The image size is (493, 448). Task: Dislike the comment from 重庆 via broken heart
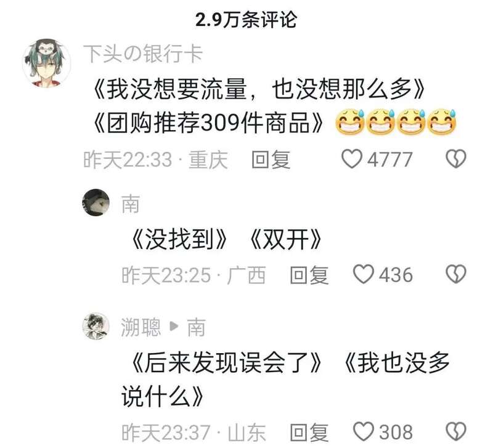(456, 159)
